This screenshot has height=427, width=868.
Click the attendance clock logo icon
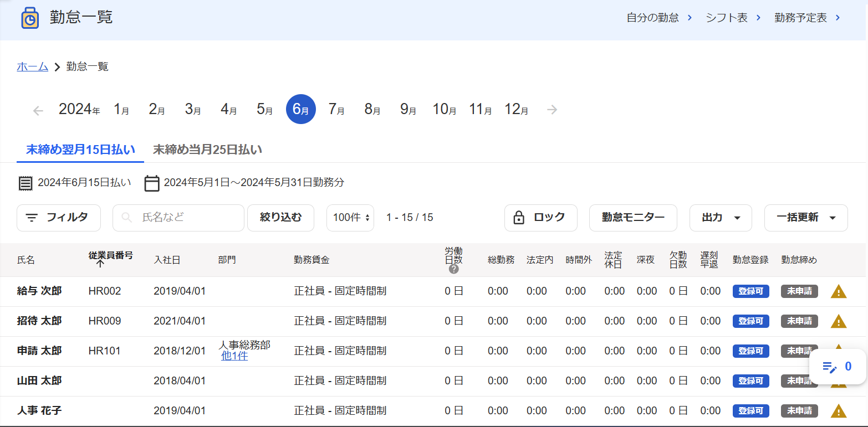30,18
